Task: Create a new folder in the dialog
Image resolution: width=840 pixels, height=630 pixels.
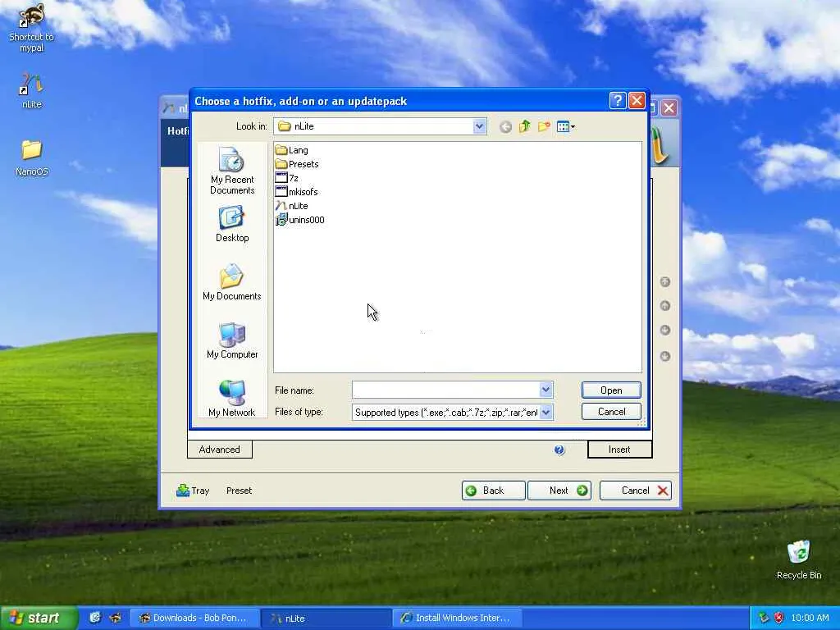Action: point(544,126)
